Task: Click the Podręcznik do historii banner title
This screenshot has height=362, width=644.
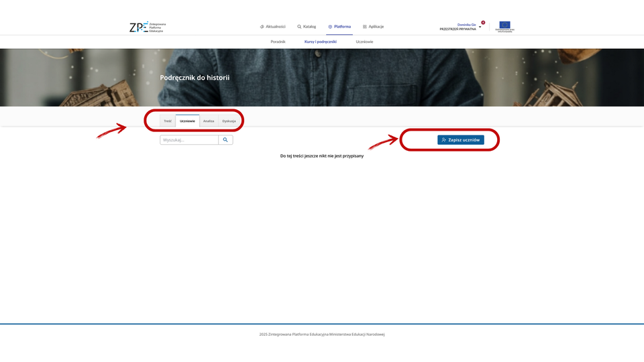Action: point(195,78)
